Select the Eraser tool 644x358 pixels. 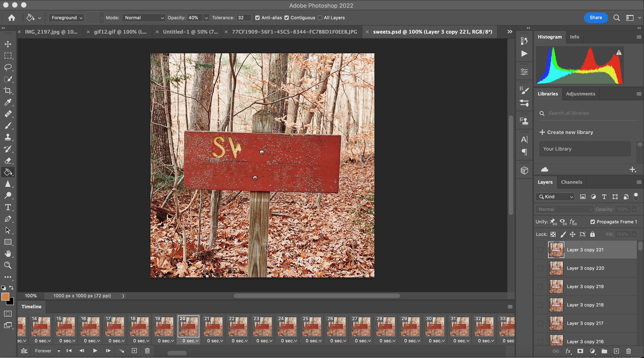pyautogui.click(x=8, y=161)
